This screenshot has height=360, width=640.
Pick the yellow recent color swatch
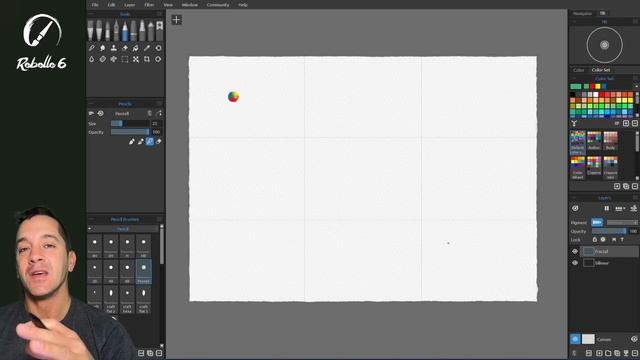point(598,86)
